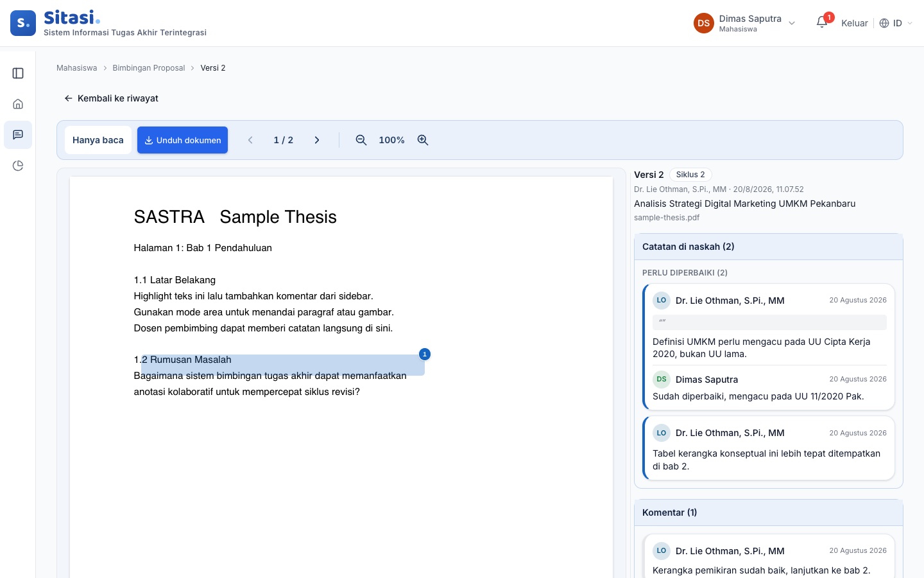
Task: Click the Hanya baca mode button
Action: tap(98, 140)
